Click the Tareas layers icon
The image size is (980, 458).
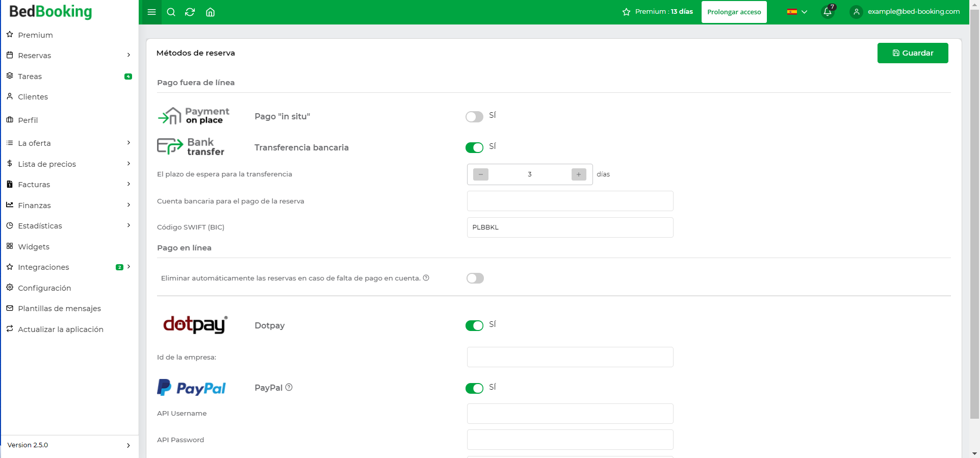pos(10,76)
